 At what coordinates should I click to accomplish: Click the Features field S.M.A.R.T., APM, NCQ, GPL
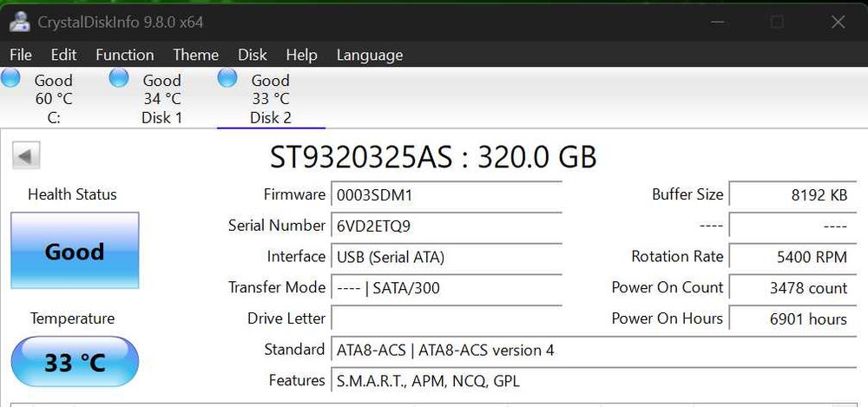(594, 382)
